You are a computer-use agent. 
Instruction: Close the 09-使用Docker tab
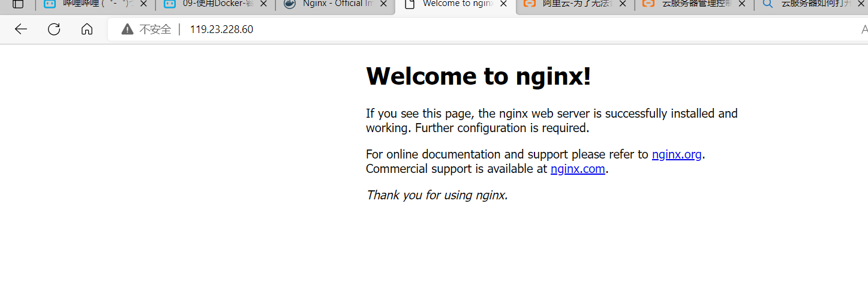[x=263, y=4]
